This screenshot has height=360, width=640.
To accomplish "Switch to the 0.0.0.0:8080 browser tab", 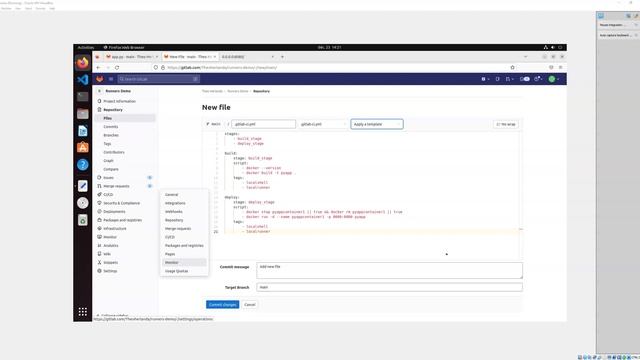I will tap(247, 57).
